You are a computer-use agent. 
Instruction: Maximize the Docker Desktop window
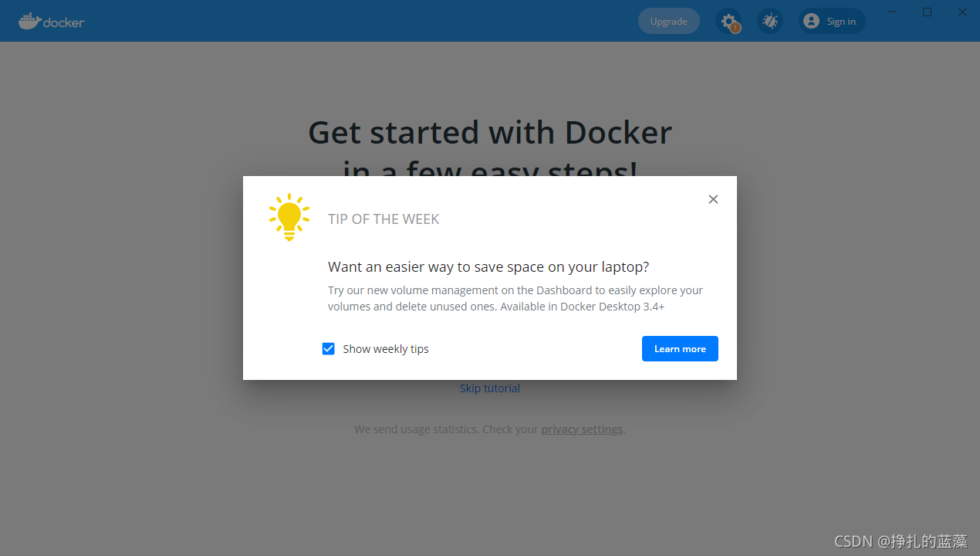928,12
